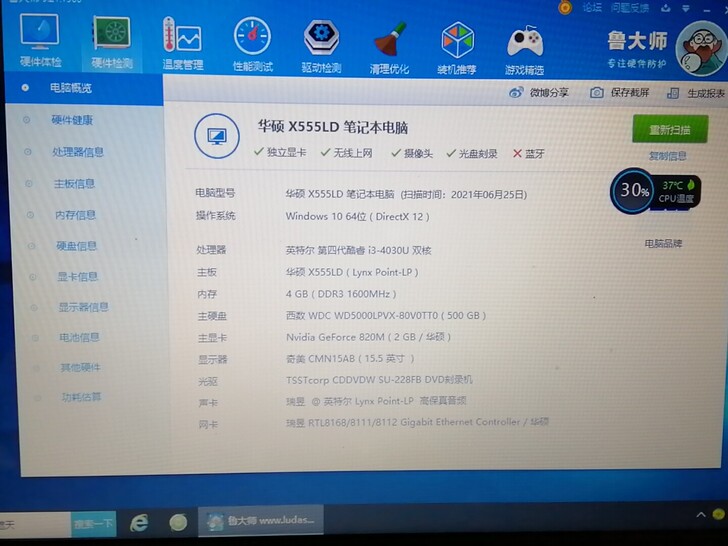The width and height of the screenshot is (728, 546).
Task: Click 生成报表 generate report
Action: pos(696,93)
